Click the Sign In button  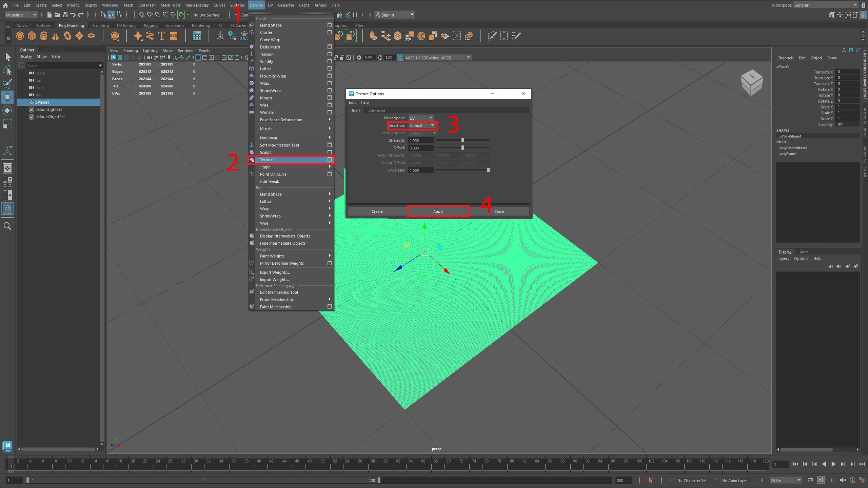[394, 15]
